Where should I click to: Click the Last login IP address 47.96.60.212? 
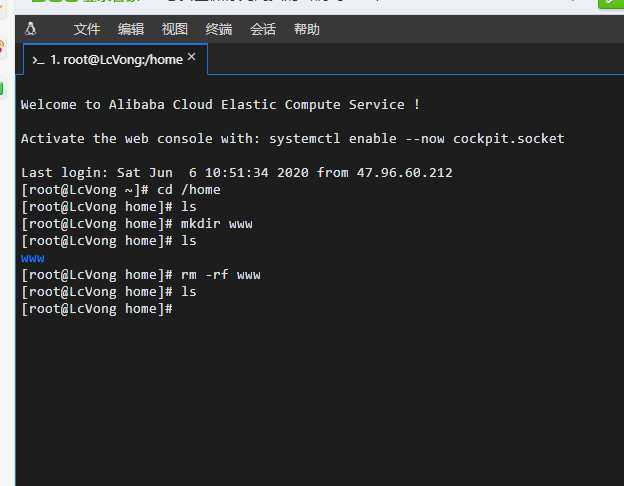(x=404, y=173)
